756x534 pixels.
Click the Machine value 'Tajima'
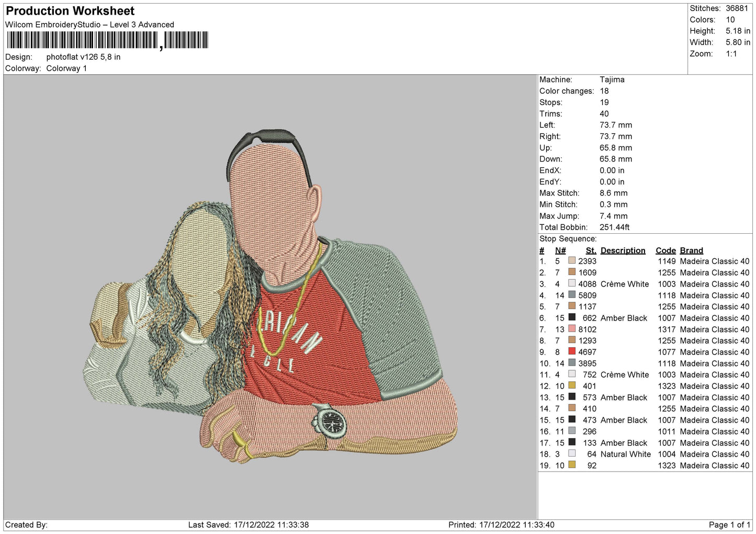click(x=612, y=79)
